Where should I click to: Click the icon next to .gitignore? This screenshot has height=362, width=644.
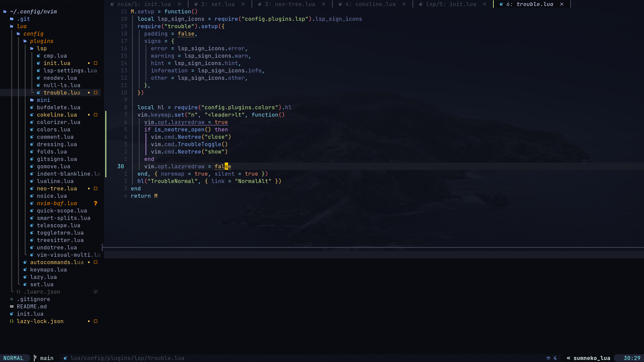pos(11,299)
